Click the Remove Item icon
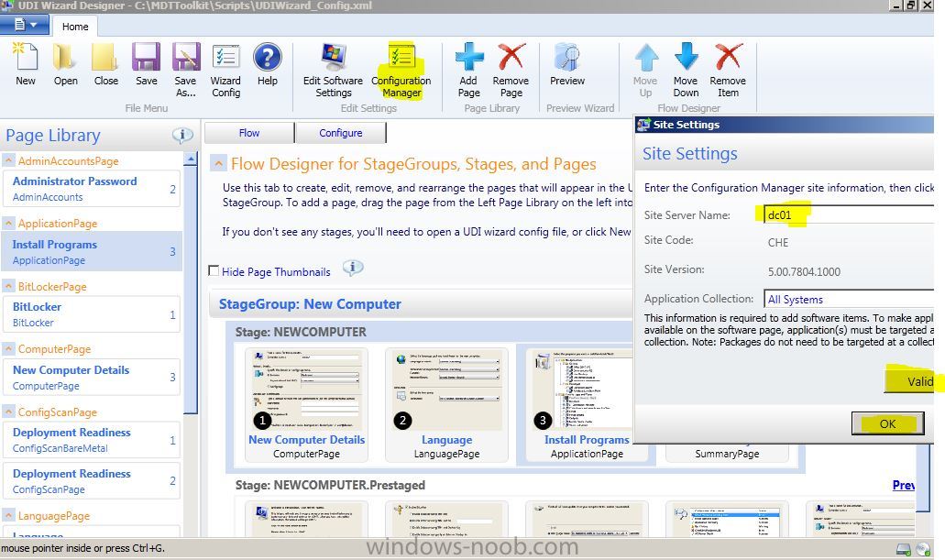This screenshot has width=945, height=560. click(728, 70)
